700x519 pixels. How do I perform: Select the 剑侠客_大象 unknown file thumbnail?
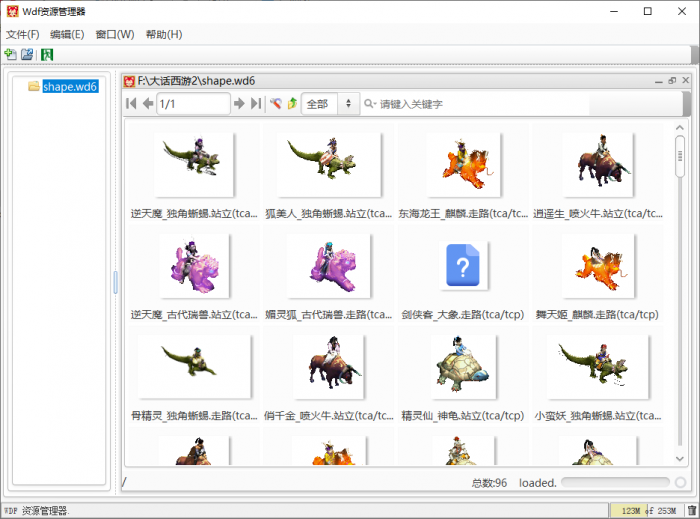click(464, 267)
